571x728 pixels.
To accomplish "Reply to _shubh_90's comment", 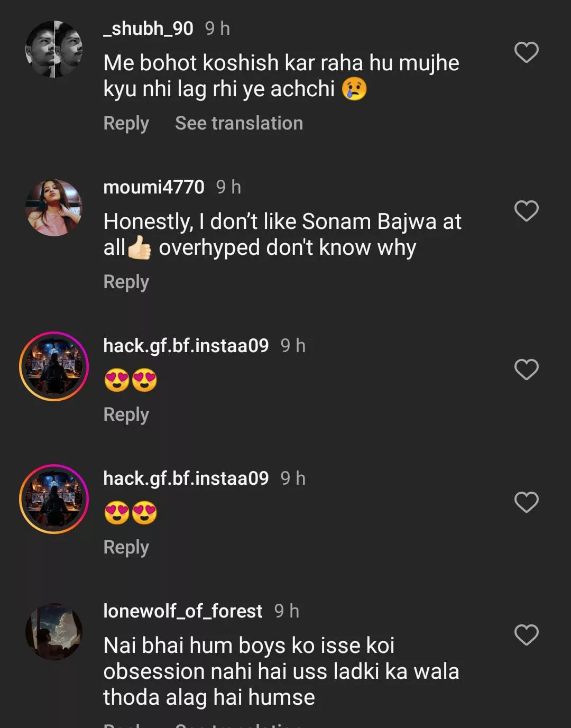I will click(x=126, y=123).
